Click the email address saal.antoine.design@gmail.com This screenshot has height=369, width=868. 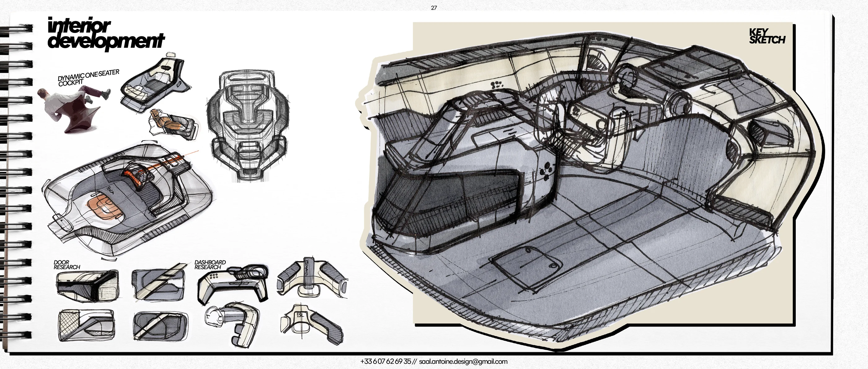pos(463,361)
